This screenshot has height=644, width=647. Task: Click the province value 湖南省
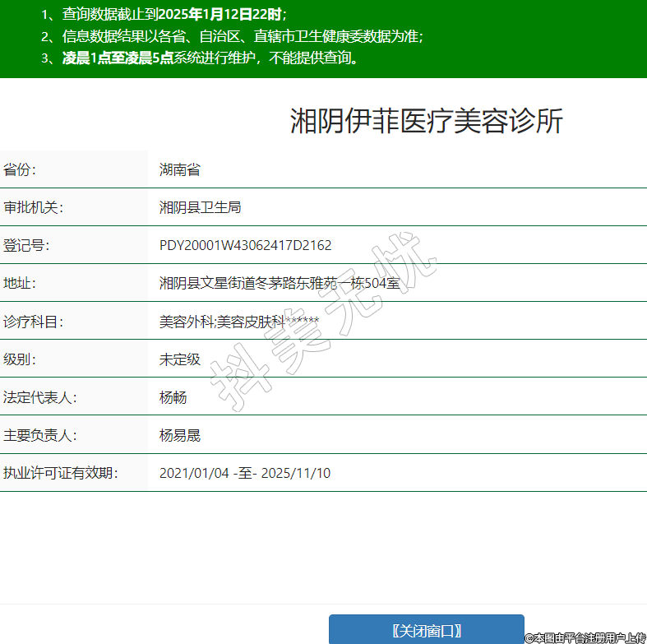click(180, 170)
